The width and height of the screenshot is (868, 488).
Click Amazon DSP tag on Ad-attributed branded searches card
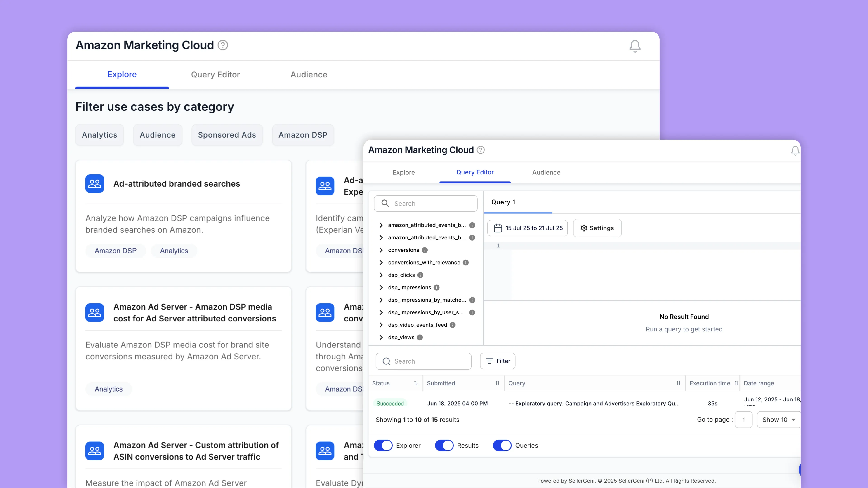tap(116, 251)
